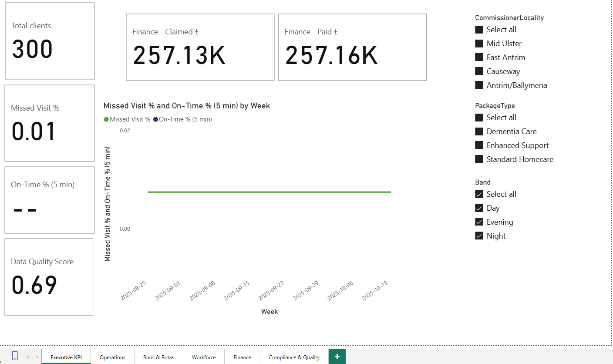Open the Compliance & Quality page
613x364 pixels.
(x=293, y=357)
